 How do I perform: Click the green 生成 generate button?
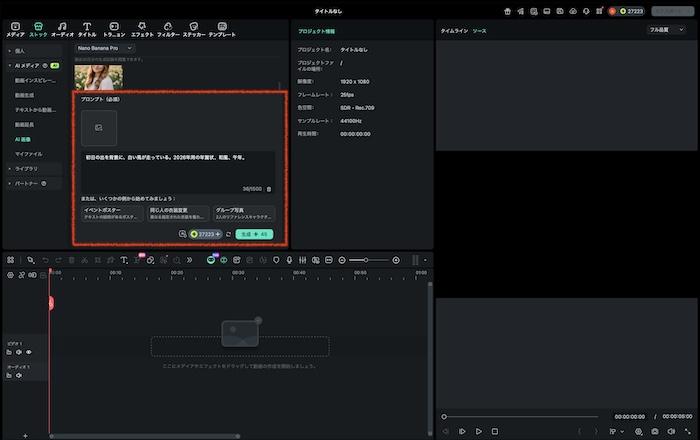(x=254, y=234)
